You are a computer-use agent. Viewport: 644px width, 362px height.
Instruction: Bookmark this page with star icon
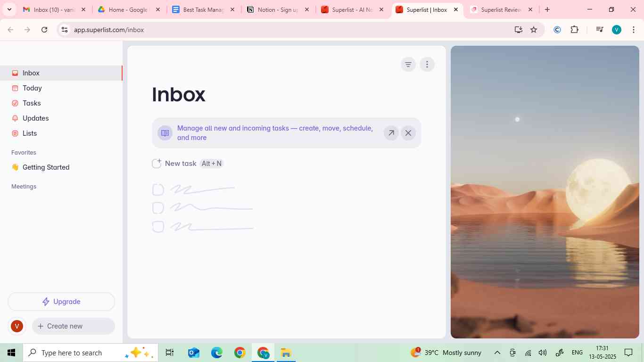pos(534,30)
